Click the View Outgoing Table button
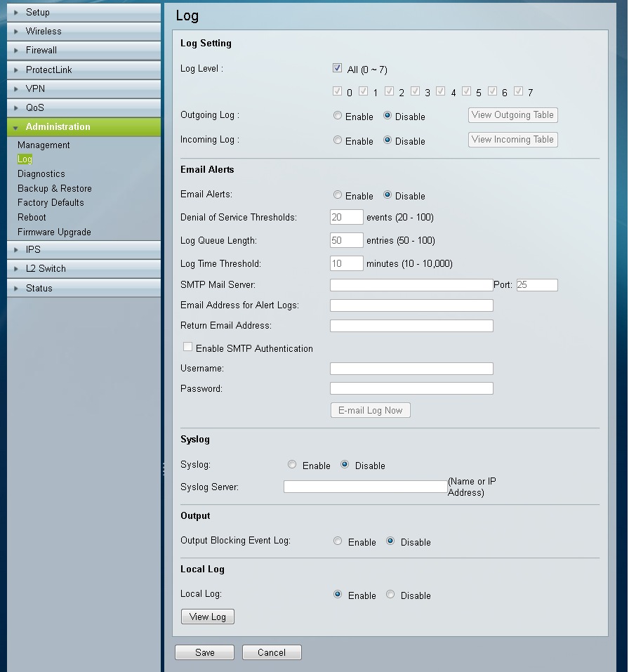 click(x=512, y=114)
